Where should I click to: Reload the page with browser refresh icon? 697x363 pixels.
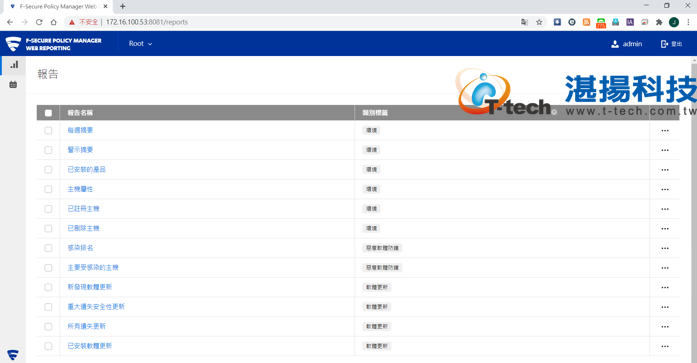pyautogui.click(x=39, y=22)
